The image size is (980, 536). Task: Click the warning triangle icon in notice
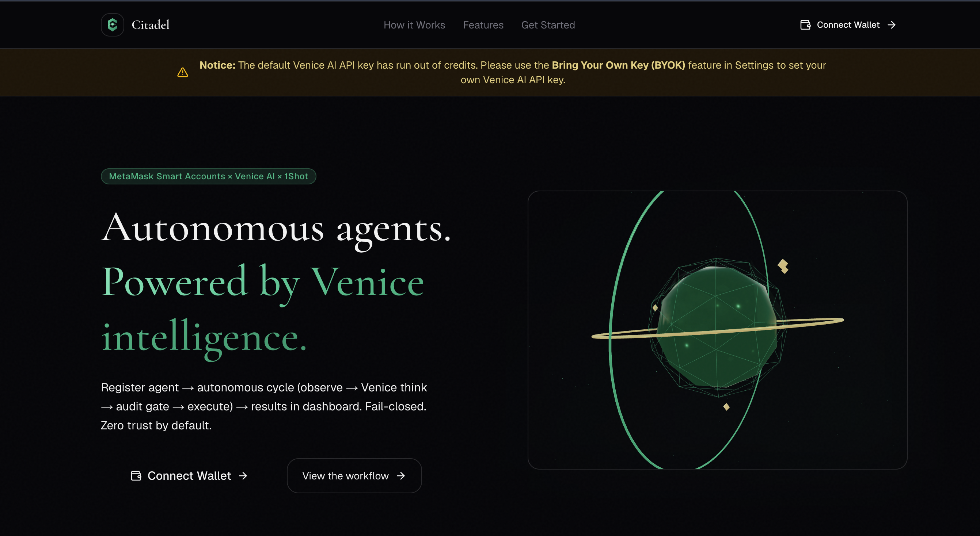(x=183, y=72)
